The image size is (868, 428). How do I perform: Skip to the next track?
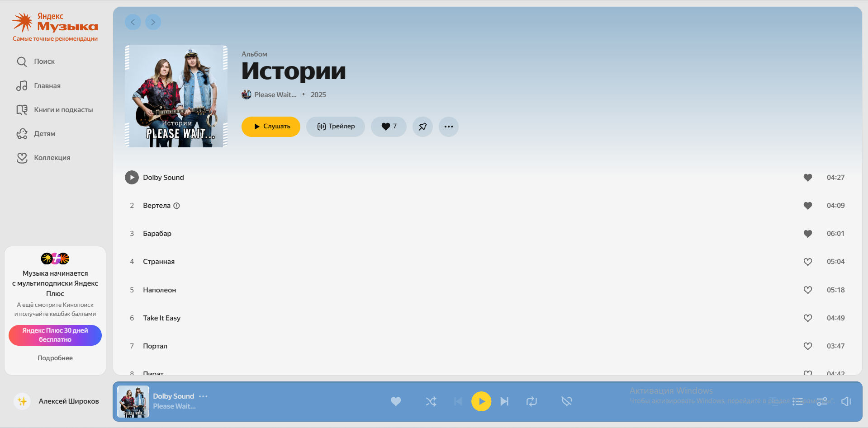pos(504,401)
